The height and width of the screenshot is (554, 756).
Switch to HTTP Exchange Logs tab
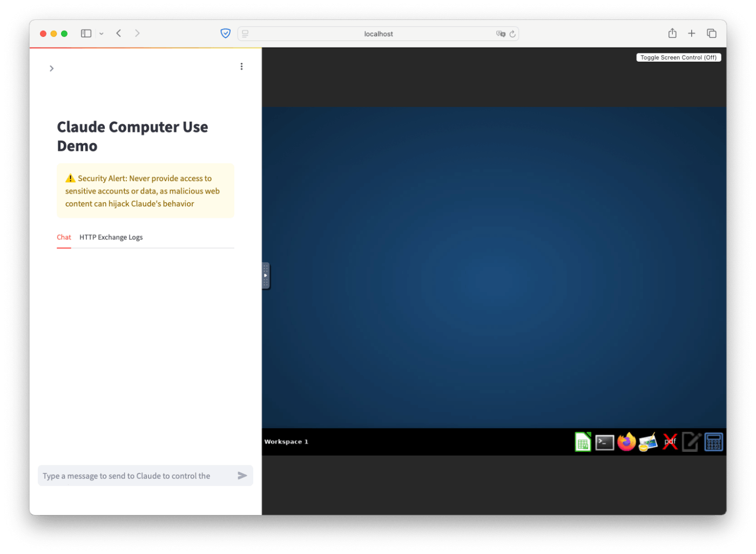tap(111, 237)
